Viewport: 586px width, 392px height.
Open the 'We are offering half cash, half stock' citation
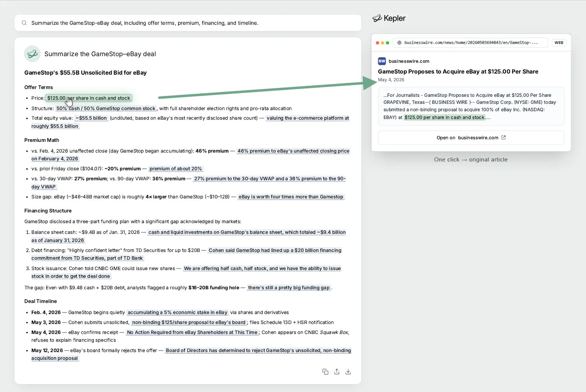(x=262, y=269)
